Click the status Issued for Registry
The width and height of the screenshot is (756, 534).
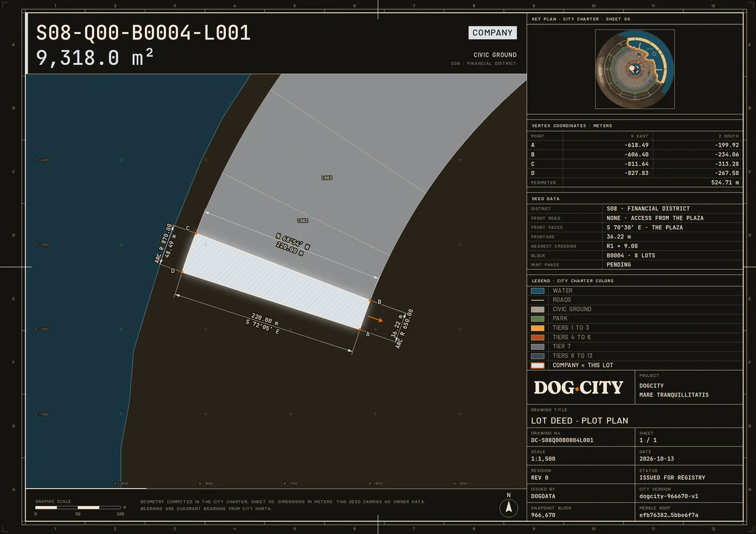click(x=672, y=477)
